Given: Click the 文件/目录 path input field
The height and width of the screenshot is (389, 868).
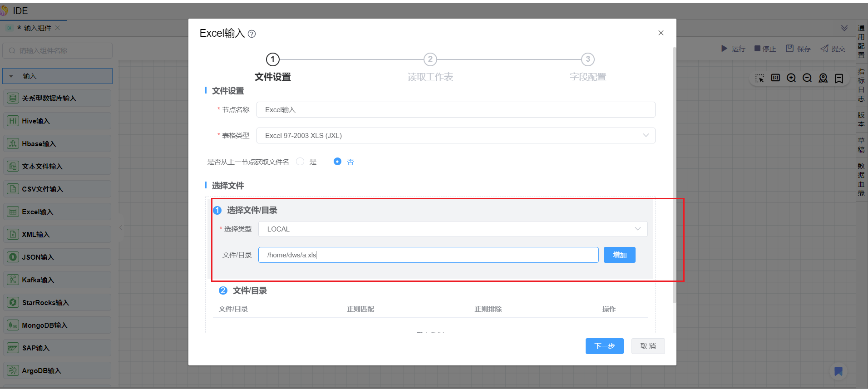Looking at the screenshot, I should pos(428,255).
